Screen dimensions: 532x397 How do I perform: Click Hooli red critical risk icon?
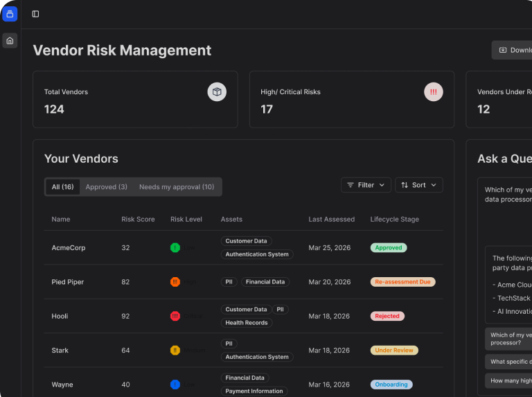point(175,316)
